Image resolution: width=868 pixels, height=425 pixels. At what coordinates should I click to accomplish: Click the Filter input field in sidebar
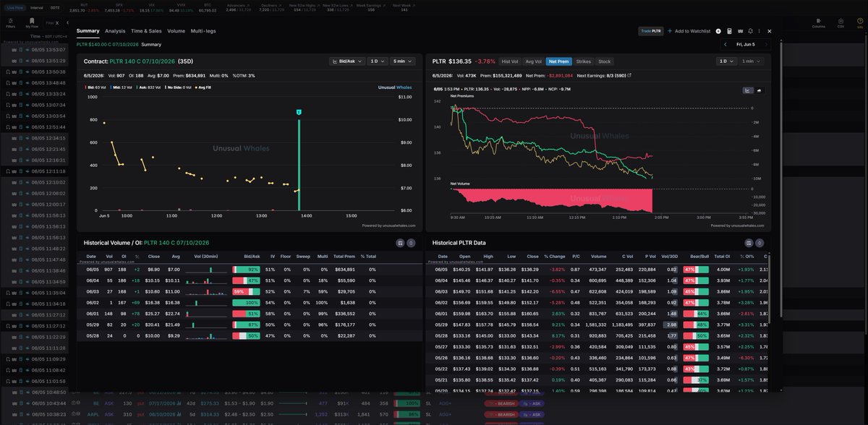coord(48,23)
